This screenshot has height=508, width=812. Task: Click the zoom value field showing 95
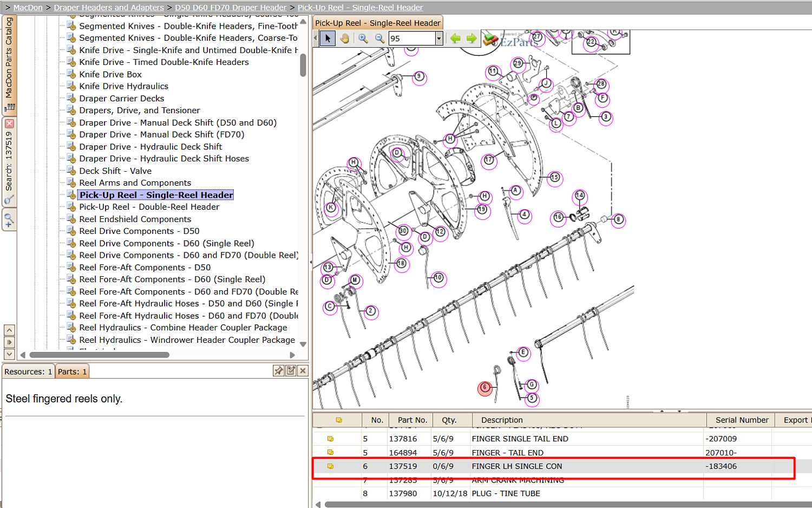pos(412,38)
